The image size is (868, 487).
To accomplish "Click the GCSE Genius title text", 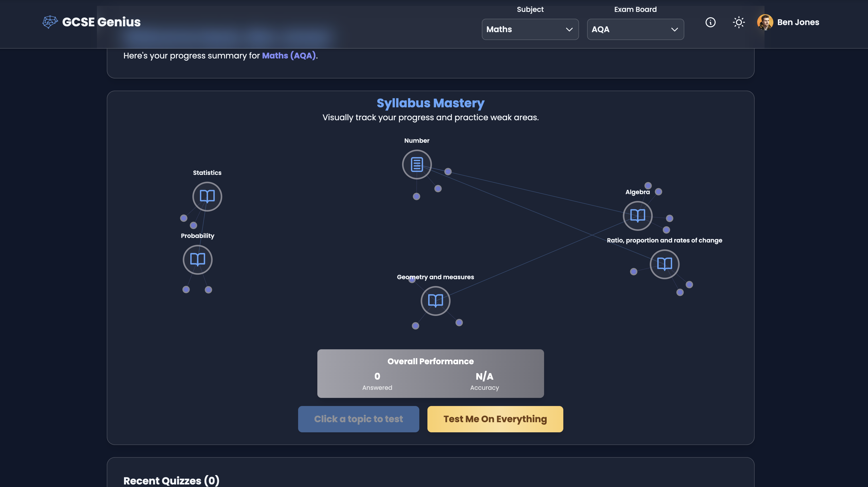I will pos(101,22).
